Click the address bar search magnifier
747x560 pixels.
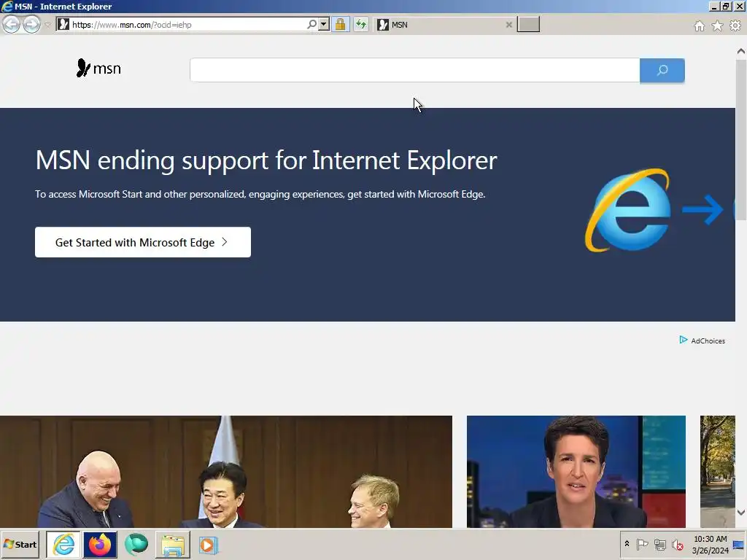click(311, 24)
